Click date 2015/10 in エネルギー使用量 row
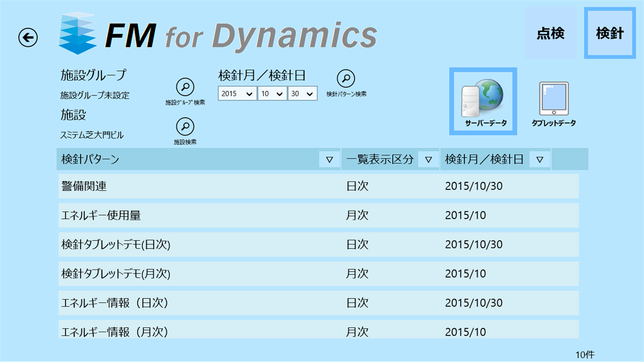Image resolution: width=644 pixels, height=362 pixels. [466, 215]
